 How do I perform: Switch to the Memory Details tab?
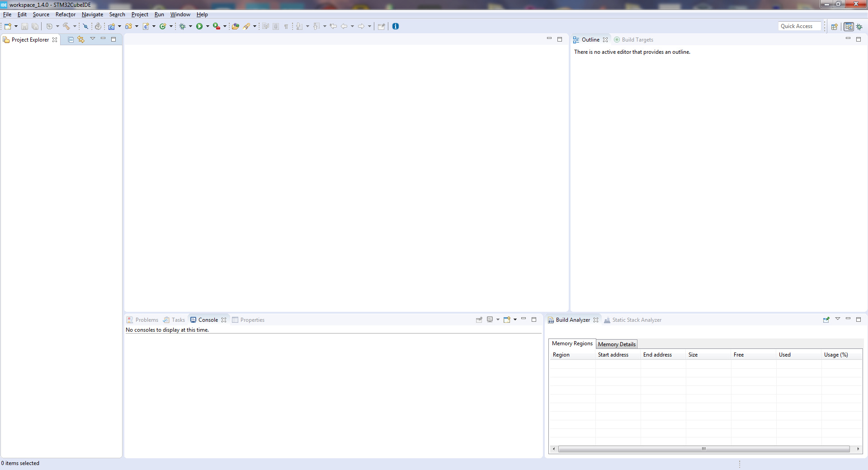pyautogui.click(x=617, y=344)
